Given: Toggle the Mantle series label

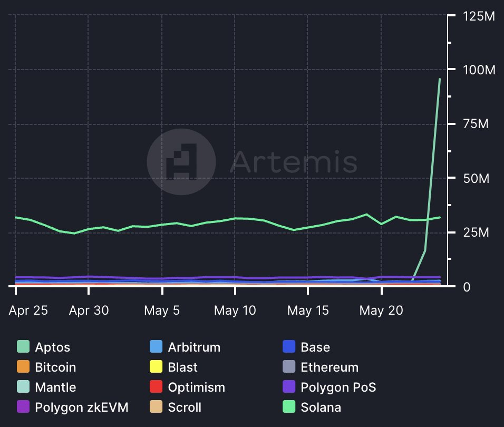Looking at the screenshot, I should 55,387.
